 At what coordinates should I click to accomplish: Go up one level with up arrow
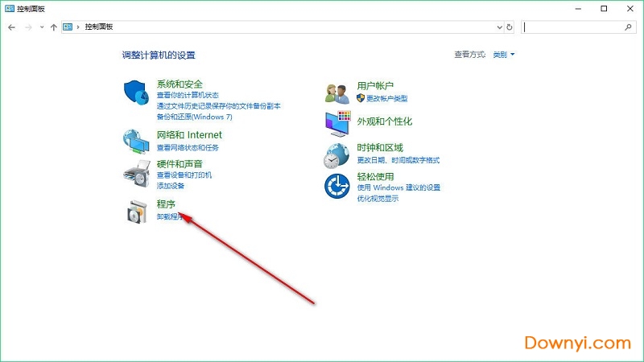tap(53, 27)
